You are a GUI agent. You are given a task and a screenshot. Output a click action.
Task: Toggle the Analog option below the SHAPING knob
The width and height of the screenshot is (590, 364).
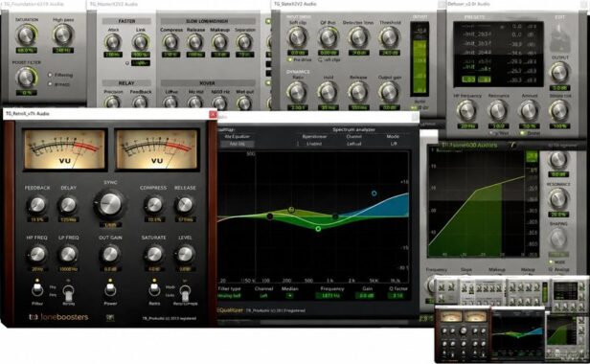pos(551,269)
